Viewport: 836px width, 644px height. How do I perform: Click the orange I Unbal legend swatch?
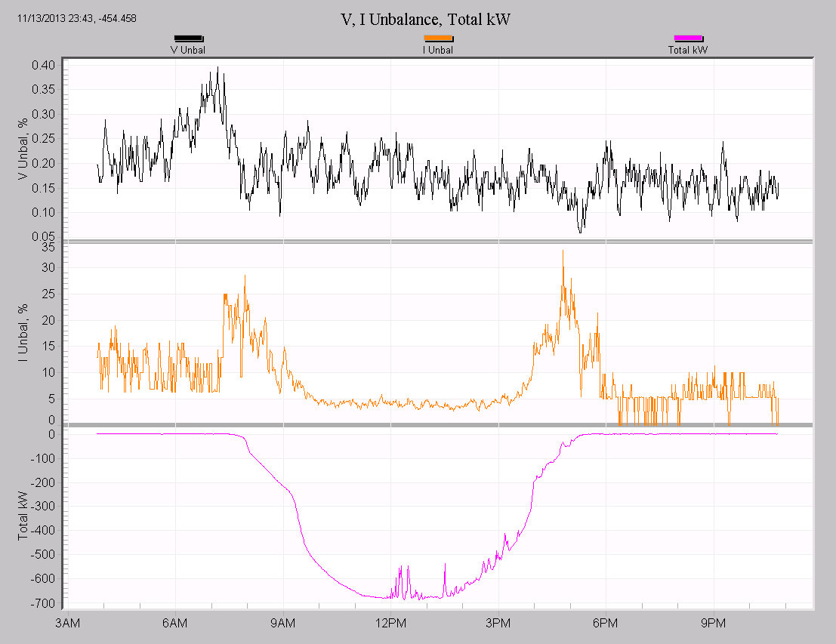[437, 38]
